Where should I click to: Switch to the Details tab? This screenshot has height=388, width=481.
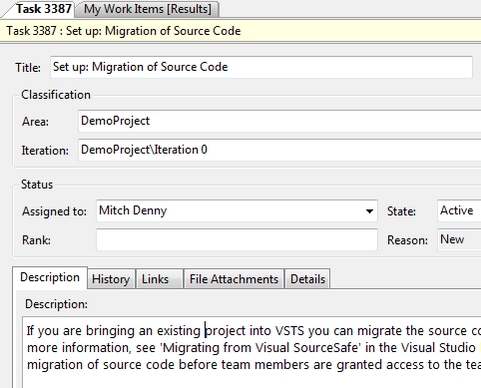pos(308,279)
